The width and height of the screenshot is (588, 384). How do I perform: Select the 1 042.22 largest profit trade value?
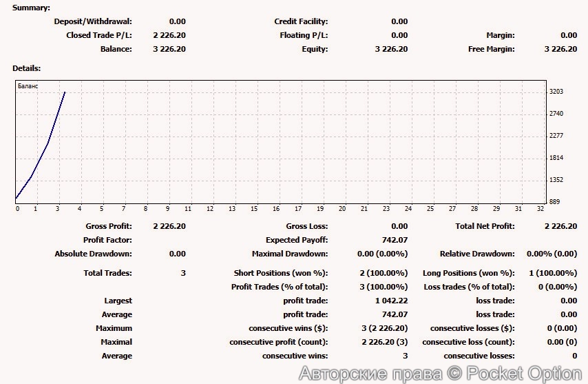[391, 301]
